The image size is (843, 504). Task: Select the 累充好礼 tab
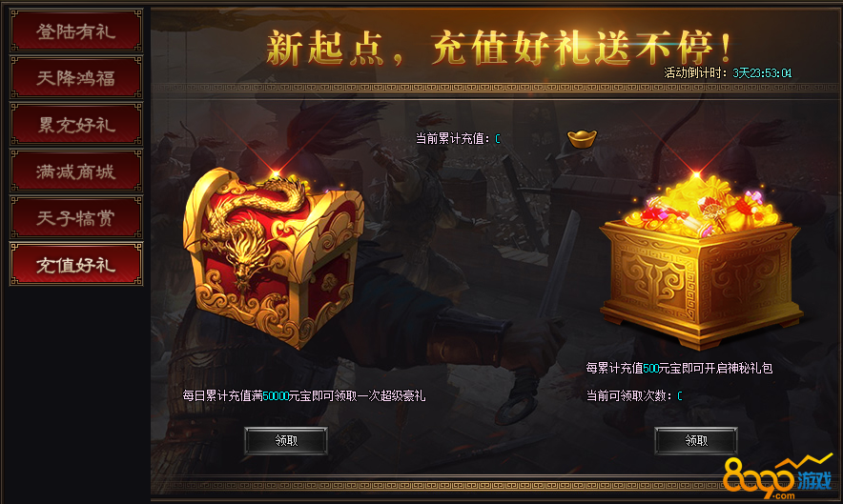76,125
